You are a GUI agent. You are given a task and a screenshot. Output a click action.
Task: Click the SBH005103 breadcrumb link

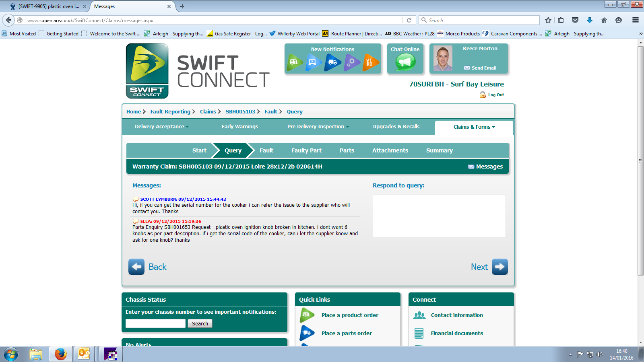click(240, 112)
